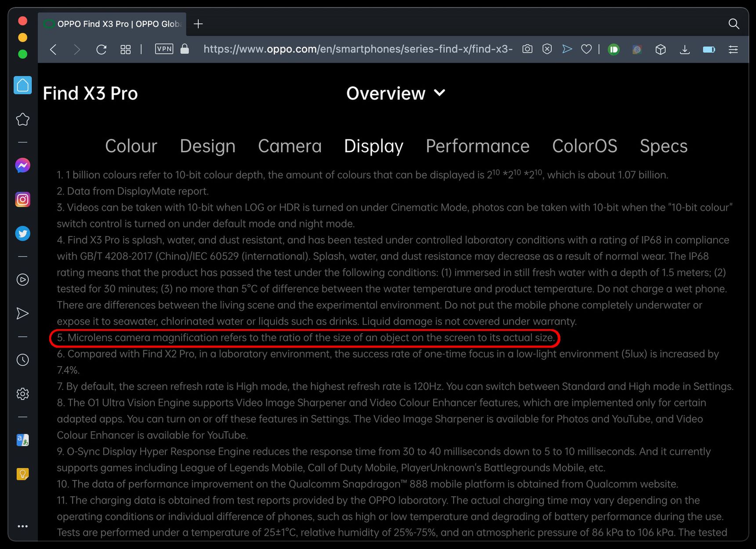Open the battery saver icon

tap(709, 49)
